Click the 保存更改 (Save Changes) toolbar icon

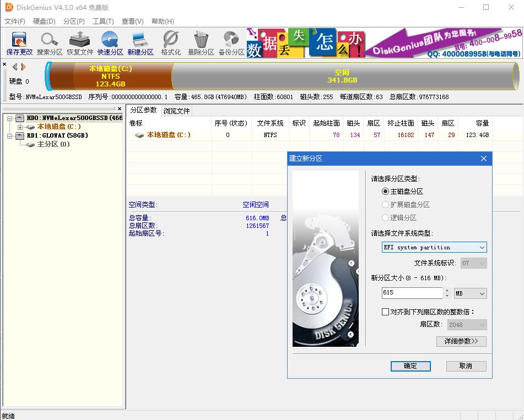pos(19,42)
